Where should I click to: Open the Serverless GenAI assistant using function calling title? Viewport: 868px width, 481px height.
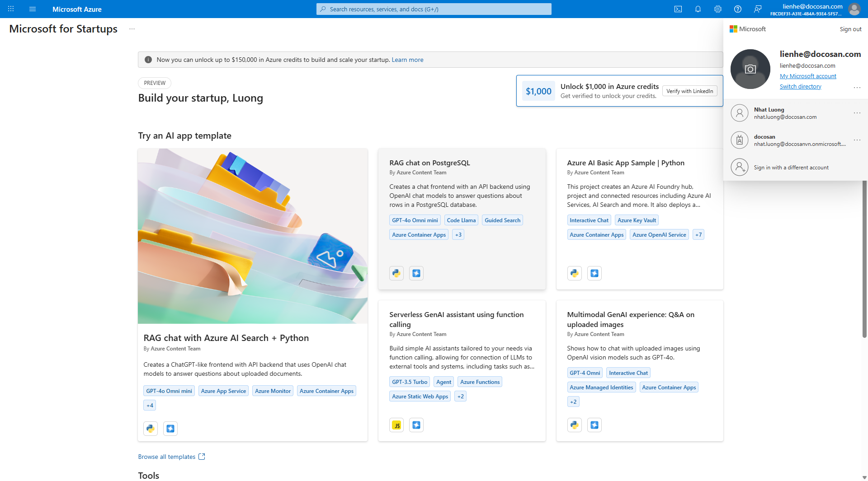[457, 319]
